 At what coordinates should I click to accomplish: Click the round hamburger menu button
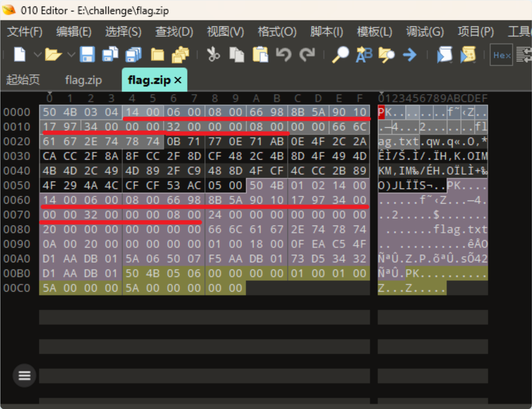click(x=25, y=376)
